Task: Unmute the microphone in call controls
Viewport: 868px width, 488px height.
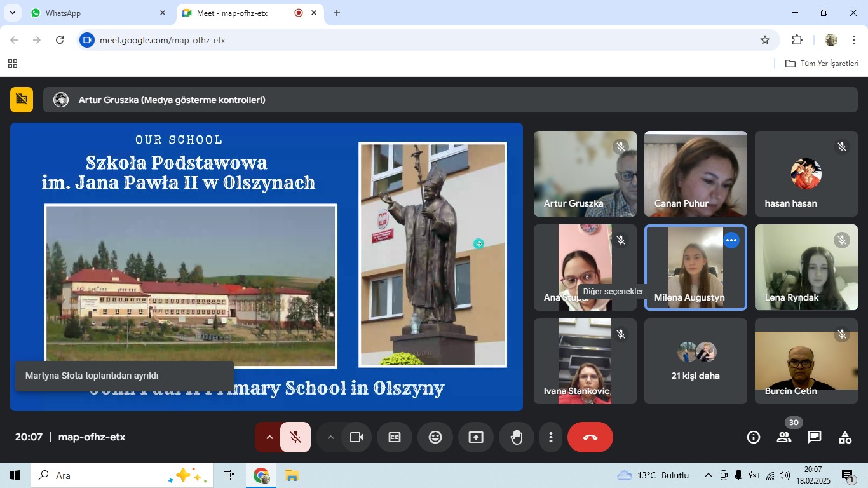Action: (x=295, y=437)
